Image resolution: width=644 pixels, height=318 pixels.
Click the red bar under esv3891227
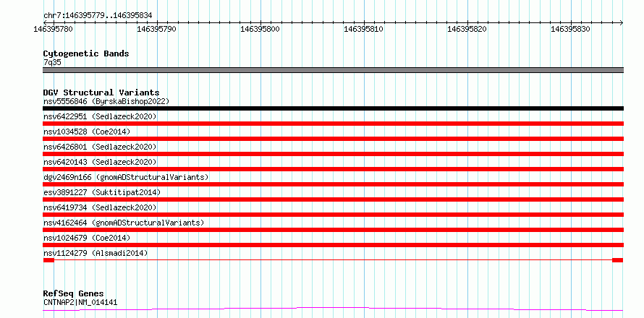333,199
